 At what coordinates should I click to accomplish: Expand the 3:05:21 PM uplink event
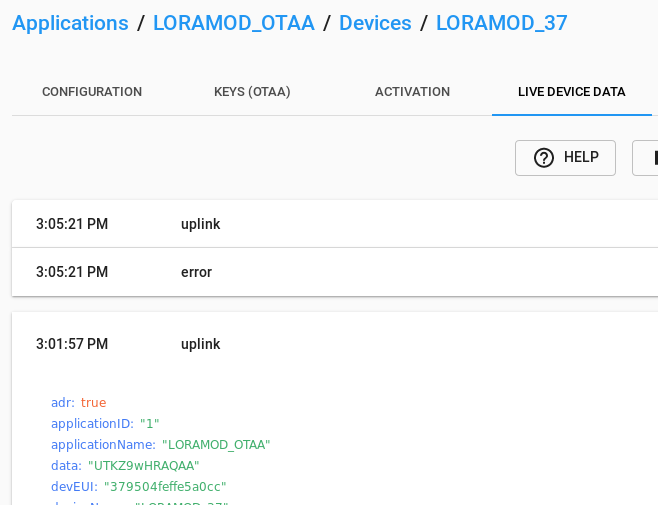click(335, 224)
